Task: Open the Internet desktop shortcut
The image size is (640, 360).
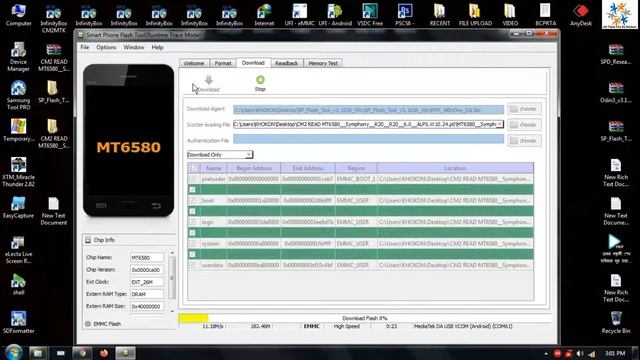Action: point(264,15)
